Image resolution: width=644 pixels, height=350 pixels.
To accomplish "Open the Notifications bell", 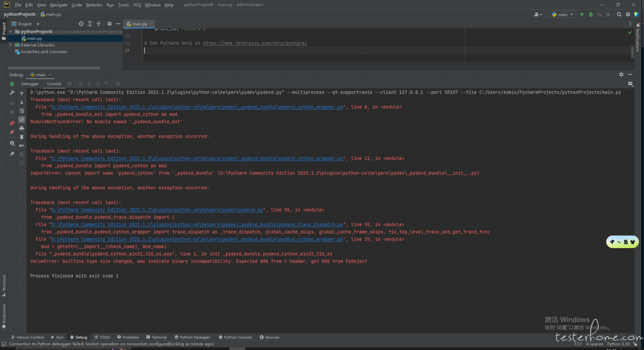I will (638, 25).
